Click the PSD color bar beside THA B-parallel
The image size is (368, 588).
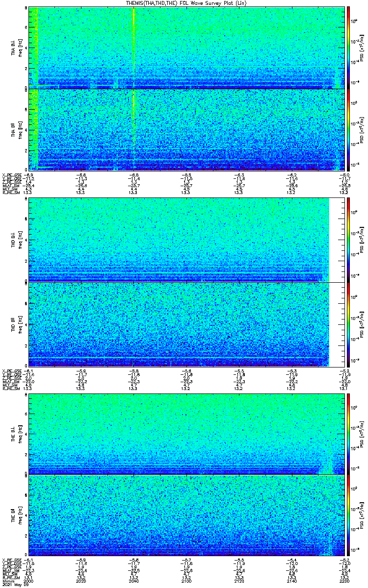coord(349,129)
